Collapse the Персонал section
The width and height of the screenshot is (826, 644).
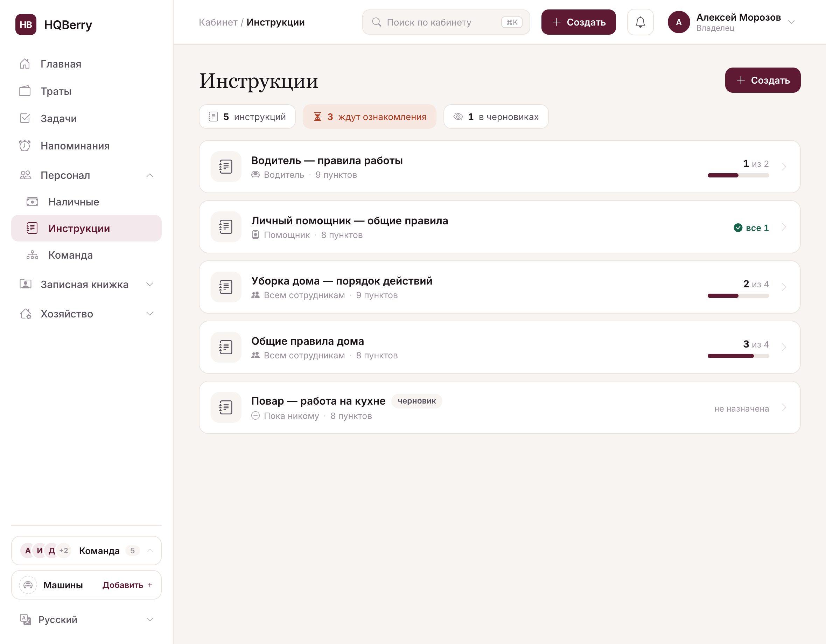pos(150,175)
